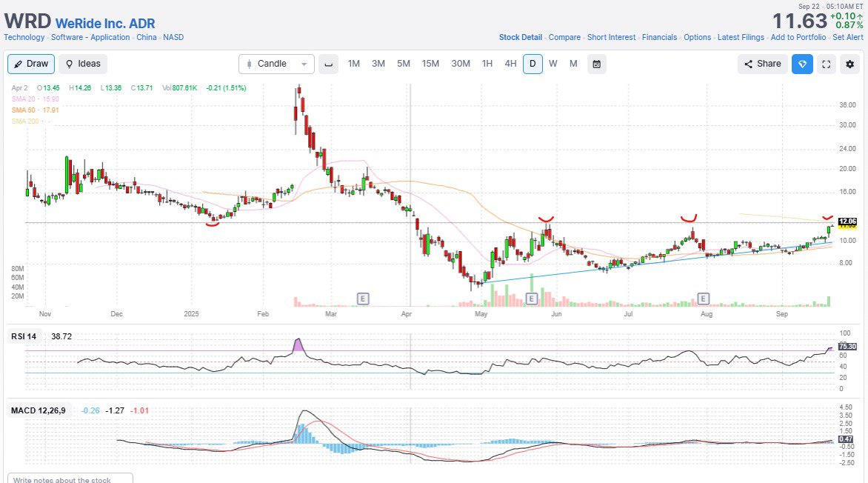This screenshot has height=483, width=868.
Task: Click Set Alert
Action: pyautogui.click(x=847, y=37)
